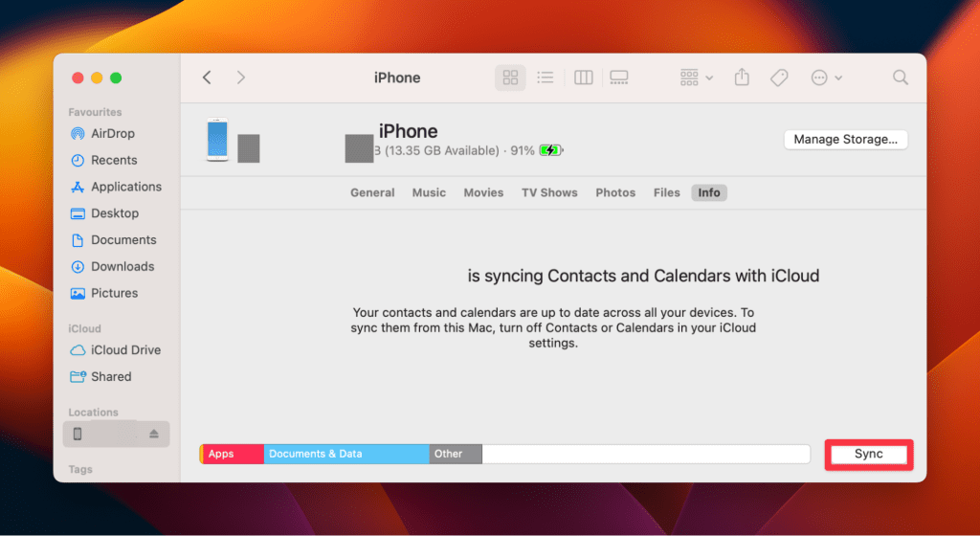Click the forward navigation arrow
The width and height of the screenshot is (980, 536).
click(240, 78)
